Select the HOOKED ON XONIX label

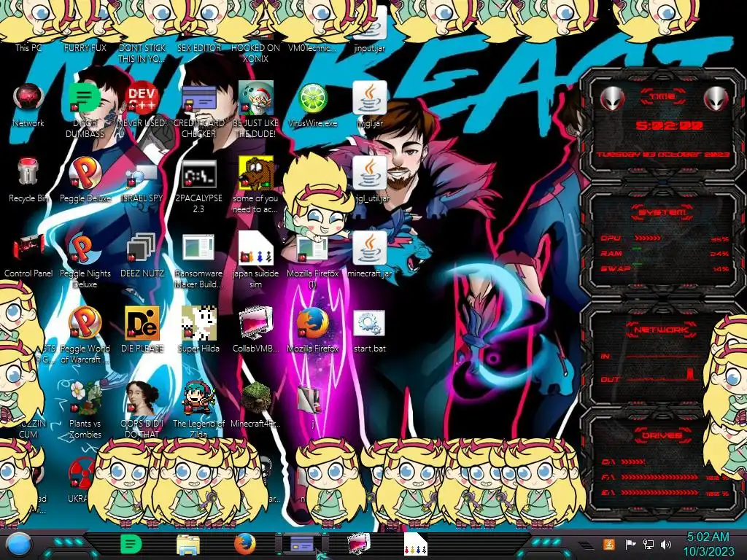coord(256,53)
